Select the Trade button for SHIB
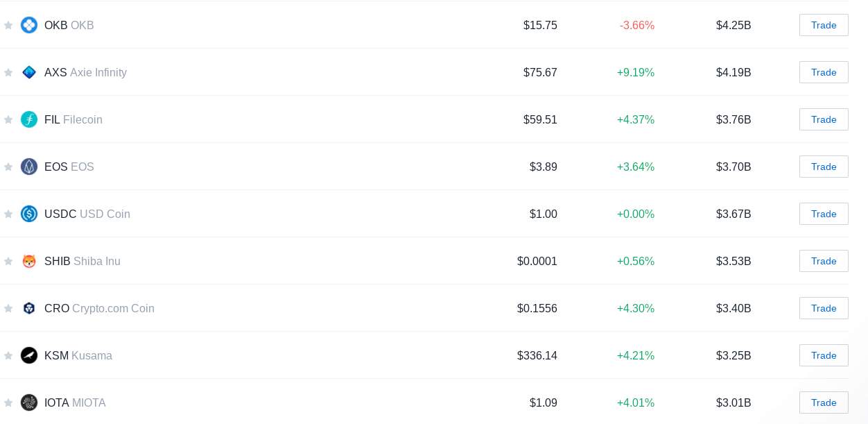The height and width of the screenshot is (424, 868). pos(824,261)
